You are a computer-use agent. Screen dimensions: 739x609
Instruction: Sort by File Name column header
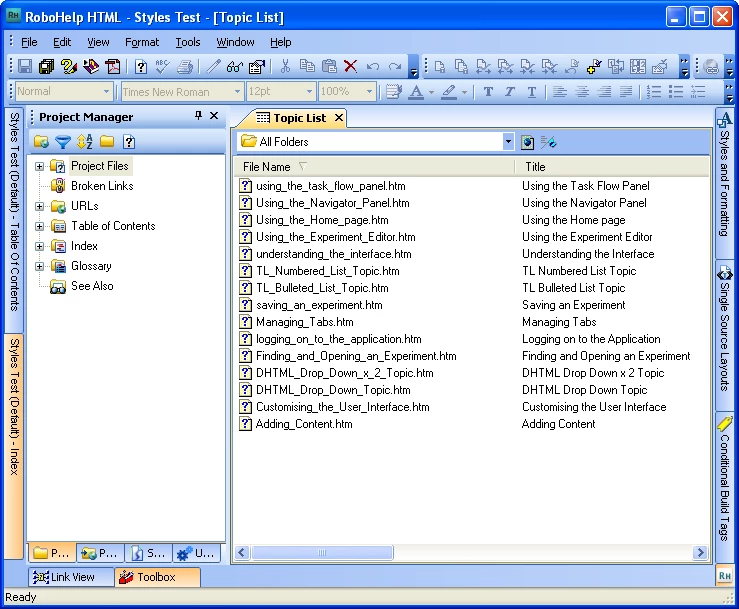click(x=374, y=167)
